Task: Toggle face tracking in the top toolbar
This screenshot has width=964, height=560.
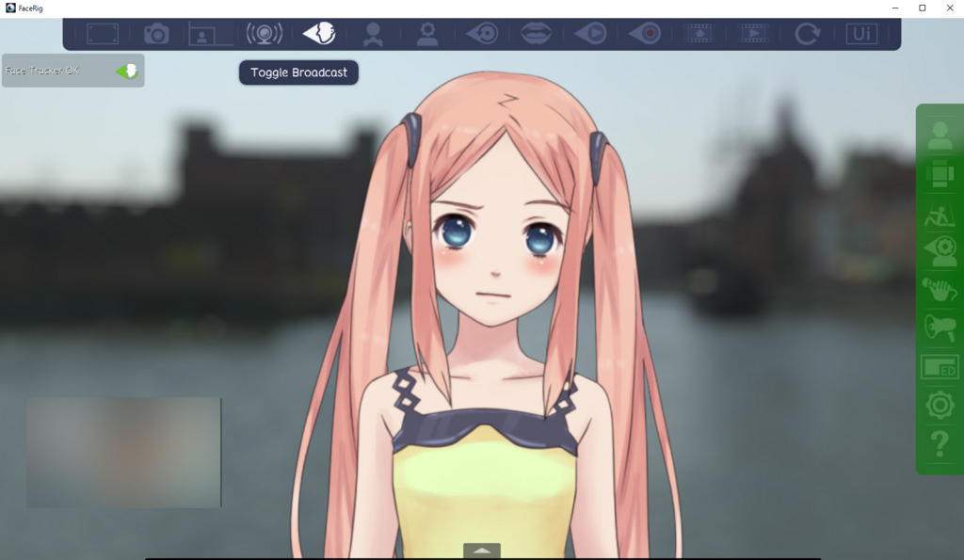Action: [319, 34]
